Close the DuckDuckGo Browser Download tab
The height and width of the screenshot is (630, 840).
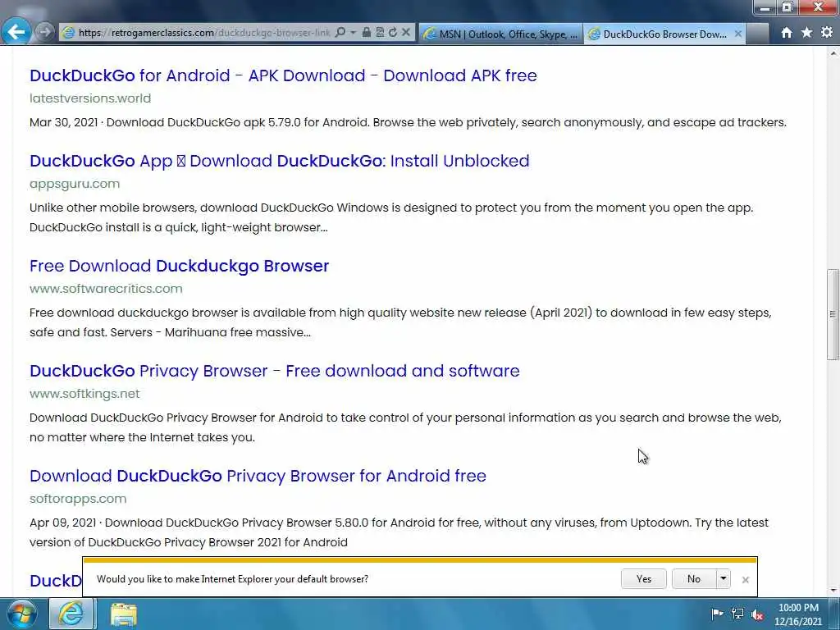click(737, 34)
